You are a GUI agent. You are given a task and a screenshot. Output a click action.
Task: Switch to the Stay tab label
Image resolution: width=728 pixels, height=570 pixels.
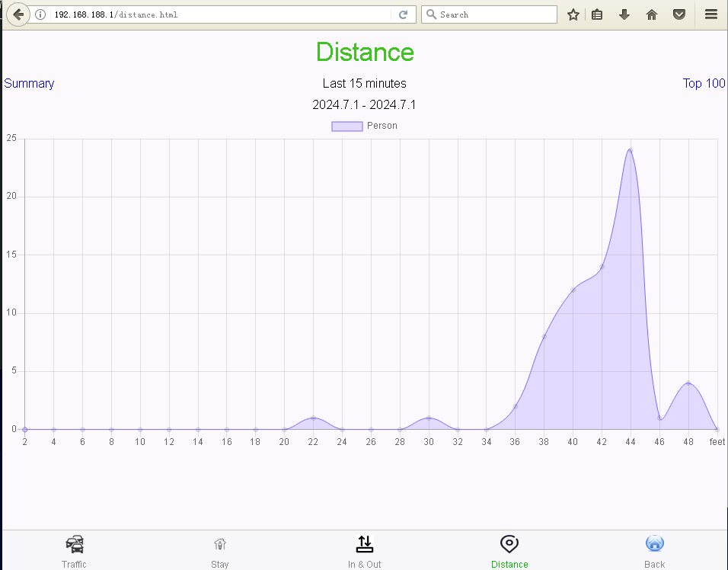click(220, 564)
